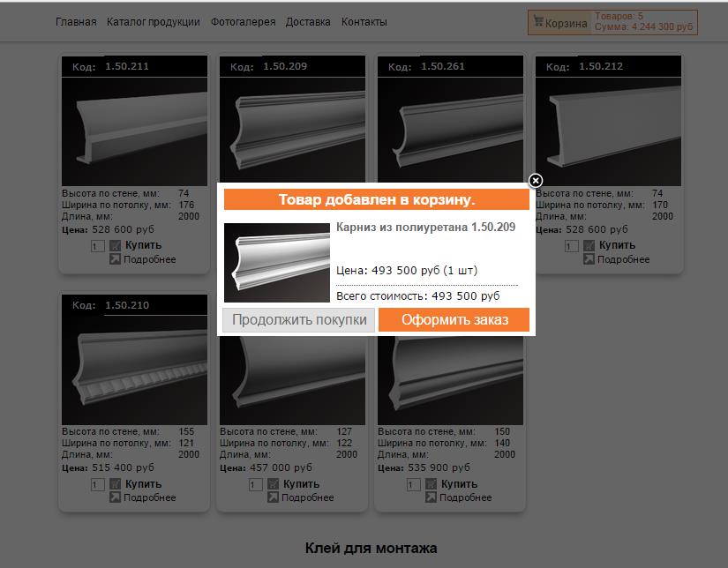The image size is (728, 568).
Task: Click Всего стоимость: 493 500 руб text
Action: point(418,296)
